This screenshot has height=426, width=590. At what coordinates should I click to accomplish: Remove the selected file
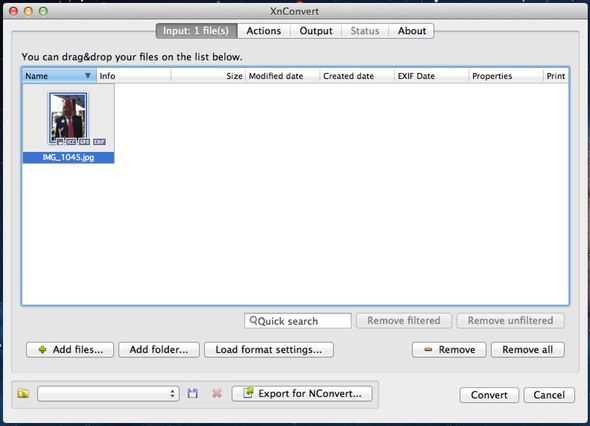point(449,350)
